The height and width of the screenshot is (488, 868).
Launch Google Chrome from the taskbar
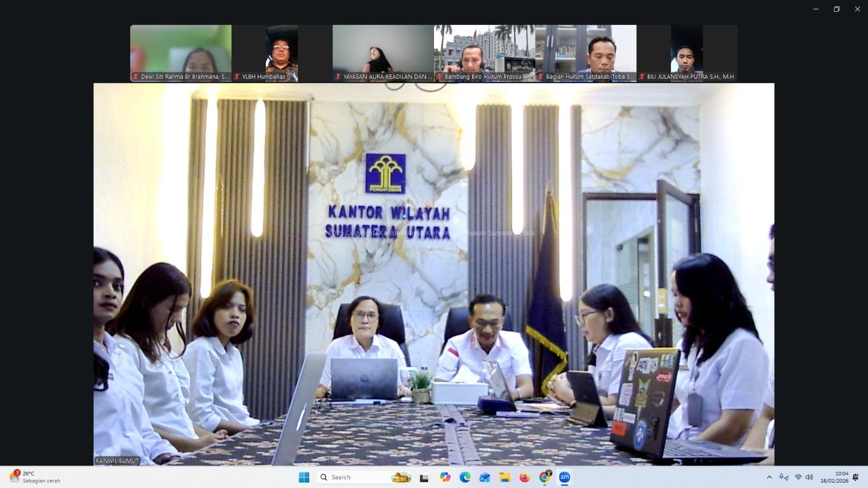(x=544, y=477)
